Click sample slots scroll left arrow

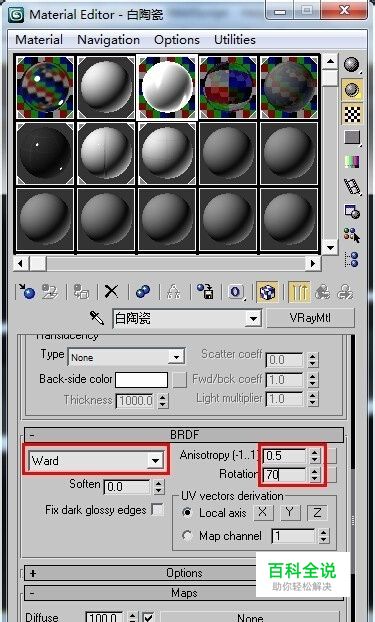[21, 263]
